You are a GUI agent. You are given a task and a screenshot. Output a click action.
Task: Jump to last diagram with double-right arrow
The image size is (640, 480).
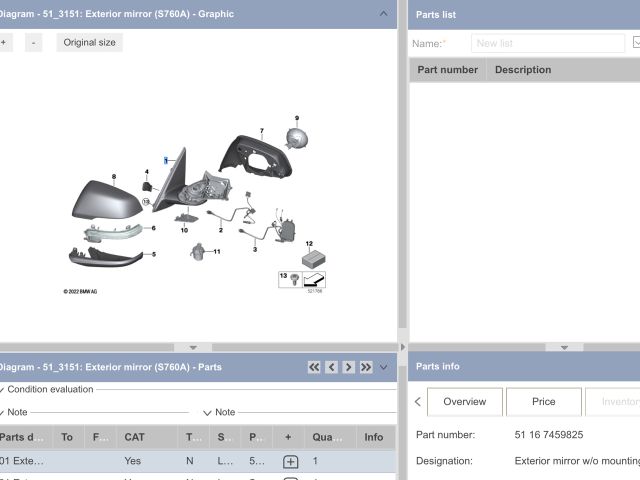(x=366, y=367)
